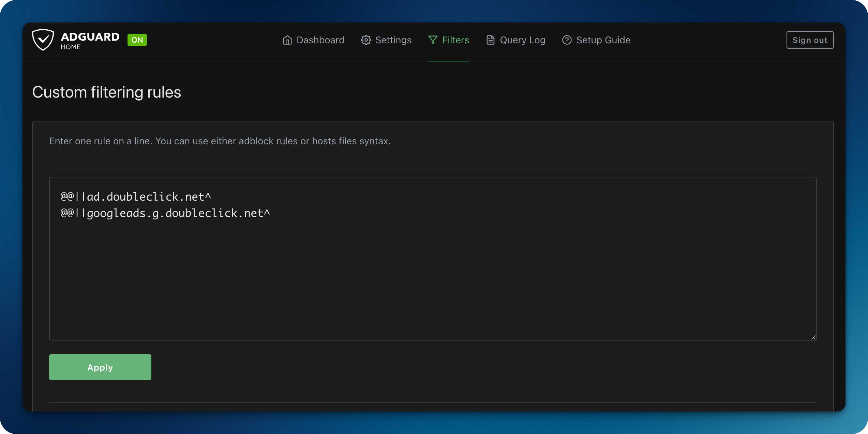Screen dimensions: 868x434
Task: Open the Dashboard tab
Action: (314, 40)
